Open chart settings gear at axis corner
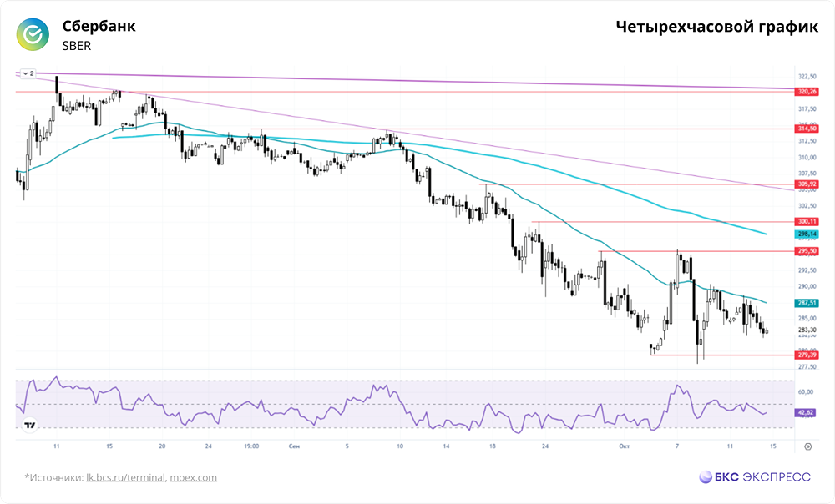 (807, 446)
